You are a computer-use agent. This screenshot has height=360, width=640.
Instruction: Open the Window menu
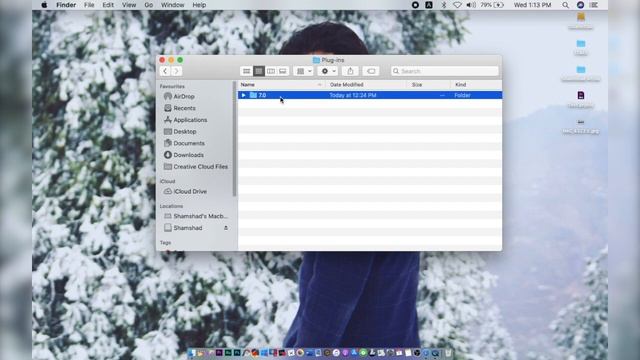(x=172, y=5)
